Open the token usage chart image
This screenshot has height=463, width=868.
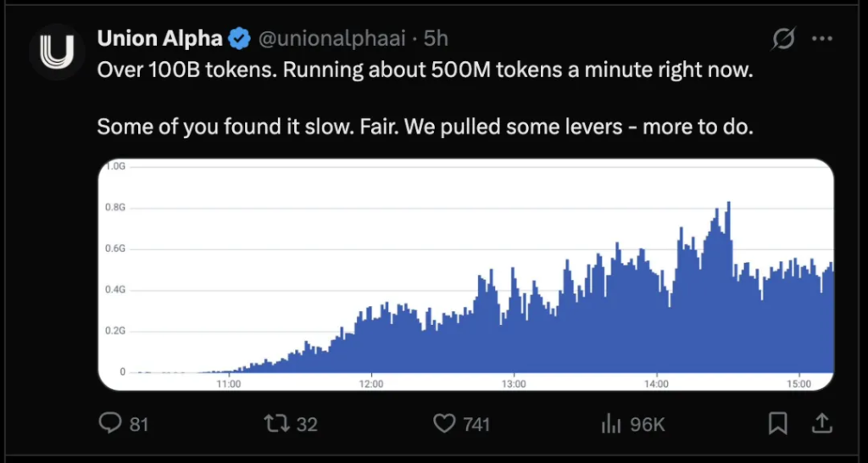[x=466, y=274]
